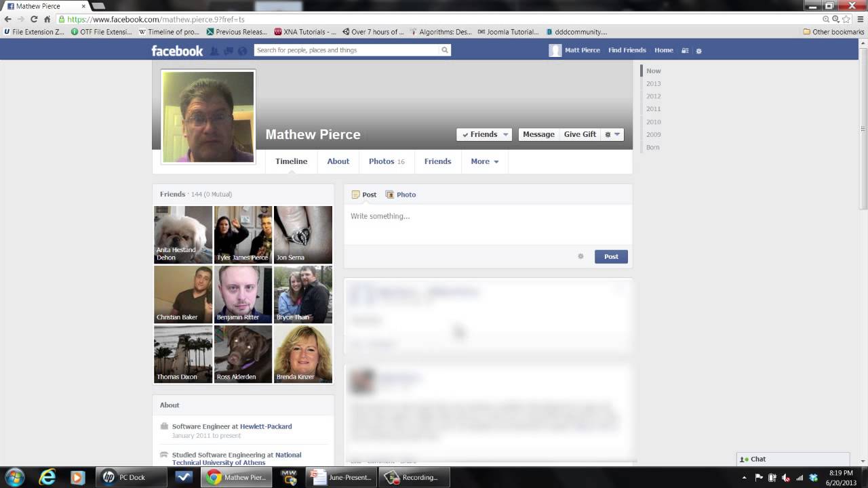Open post audience settings gear
The image size is (868, 488).
(580, 256)
